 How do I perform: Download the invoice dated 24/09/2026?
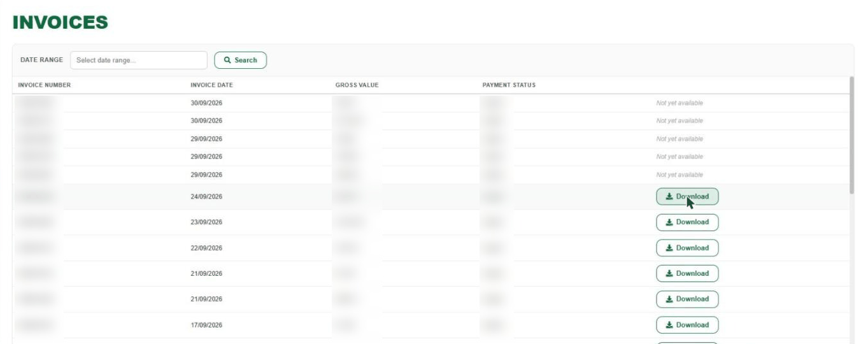pyautogui.click(x=687, y=197)
